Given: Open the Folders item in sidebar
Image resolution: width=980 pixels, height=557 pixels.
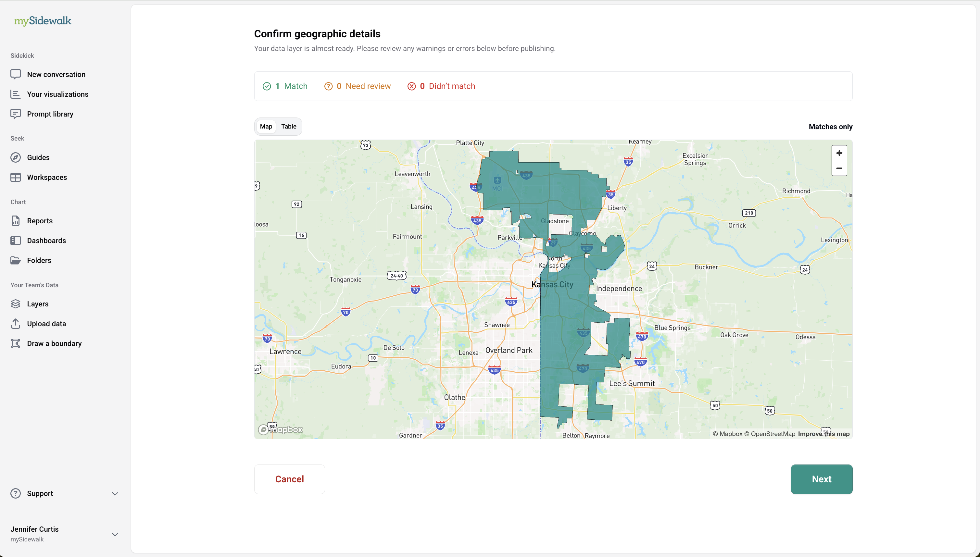Looking at the screenshot, I should pos(39,261).
